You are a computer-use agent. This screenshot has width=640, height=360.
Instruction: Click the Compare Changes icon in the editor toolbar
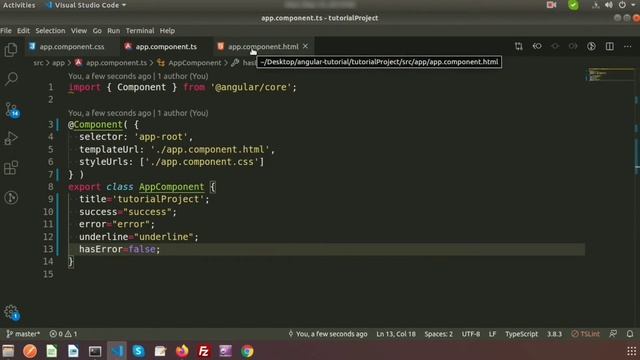point(519,47)
